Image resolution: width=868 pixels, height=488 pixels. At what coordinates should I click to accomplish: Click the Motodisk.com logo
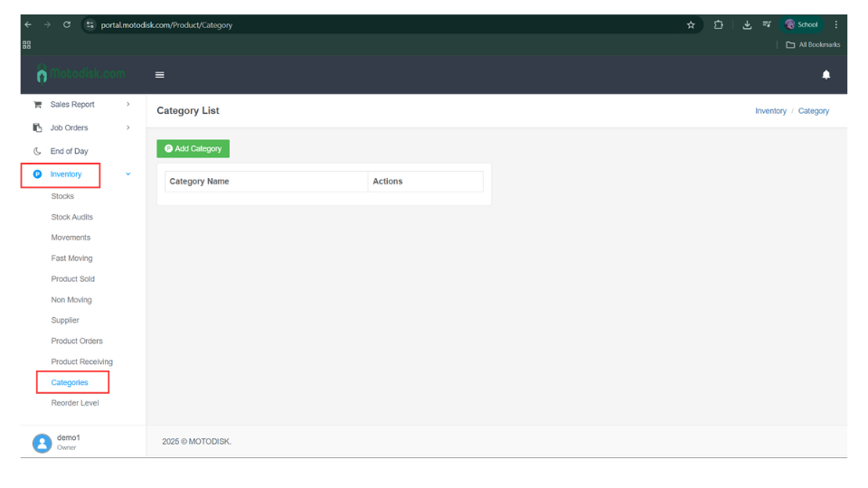coord(81,74)
